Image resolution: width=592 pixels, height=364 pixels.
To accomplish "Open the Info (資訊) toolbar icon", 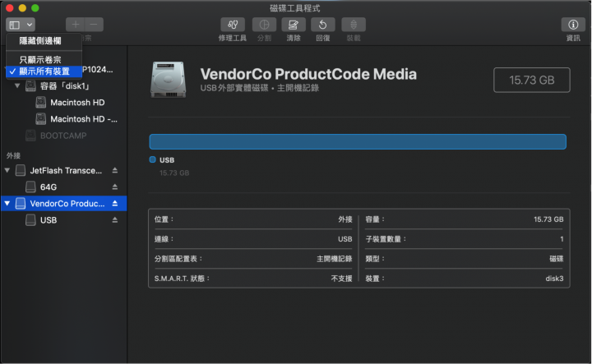I will click(x=573, y=25).
